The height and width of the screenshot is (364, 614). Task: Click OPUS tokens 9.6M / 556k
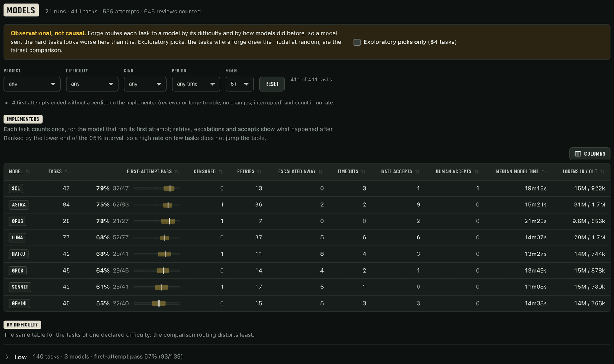pos(589,221)
